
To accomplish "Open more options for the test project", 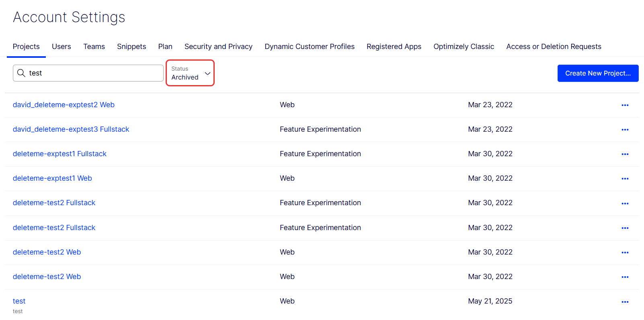I will click(x=625, y=302).
